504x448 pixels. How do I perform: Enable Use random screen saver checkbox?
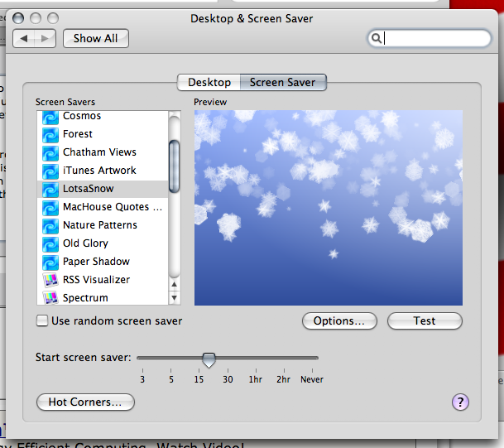tap(42, 320)
